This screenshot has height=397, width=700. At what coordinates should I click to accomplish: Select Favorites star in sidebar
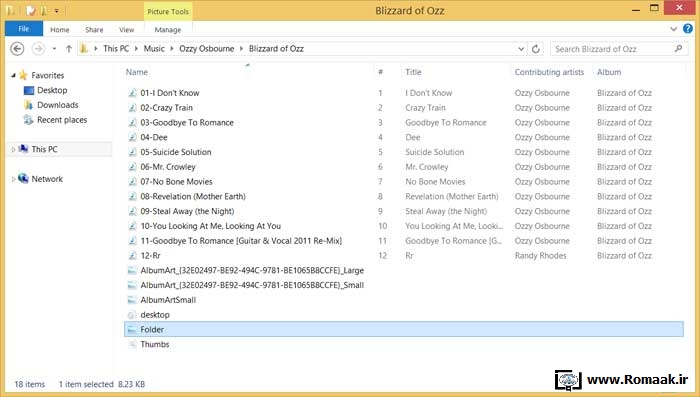coord(23,75)
